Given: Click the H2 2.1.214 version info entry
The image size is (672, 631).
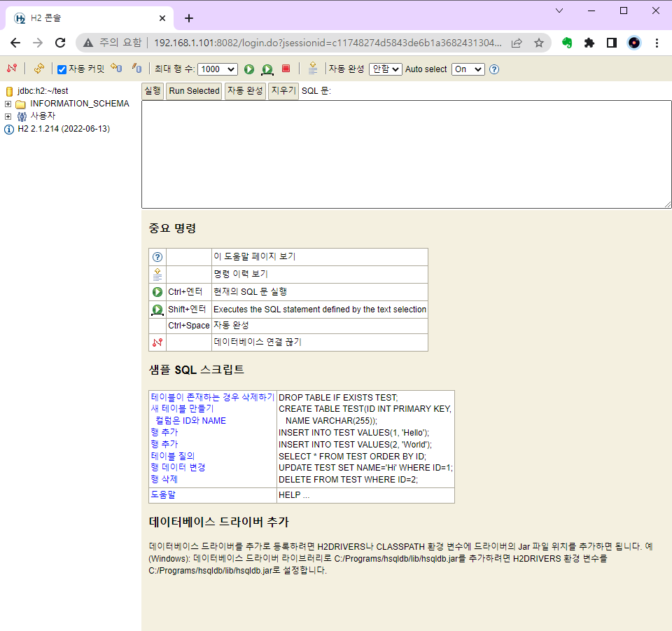Looking at the screenshot, I should coord(64,129).
